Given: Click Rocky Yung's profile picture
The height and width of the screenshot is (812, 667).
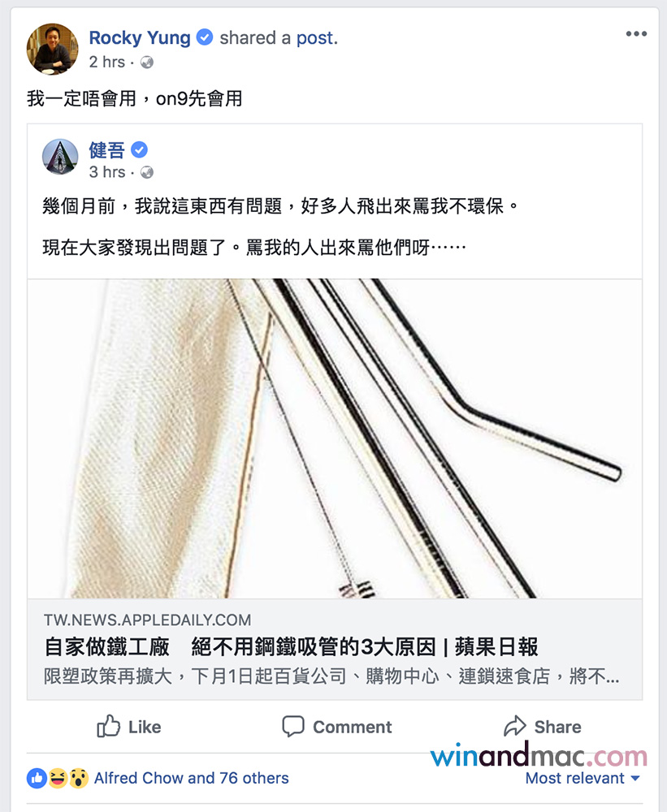Looking at the screenshot, I should point(52,50).
